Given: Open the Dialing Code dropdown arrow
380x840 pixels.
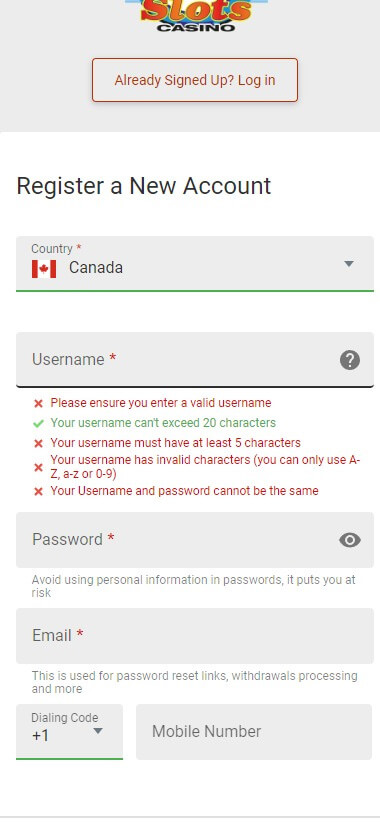Looking at the screenshot, I should (x=98, y=731).
